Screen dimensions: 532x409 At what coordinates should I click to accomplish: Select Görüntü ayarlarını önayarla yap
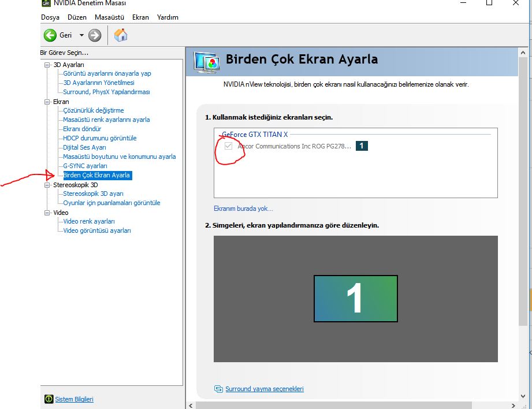pyautogui.click(x=107, y=73)
